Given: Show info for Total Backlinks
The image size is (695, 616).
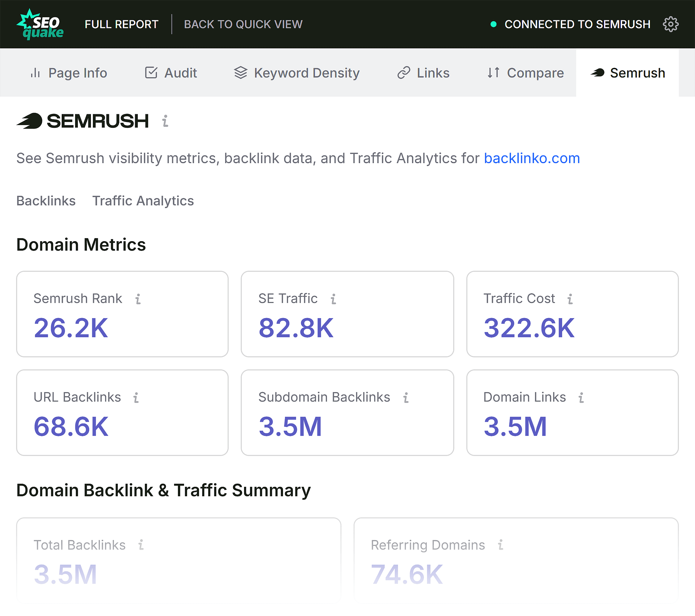Looking at the screenshot, I should (141, 545).
